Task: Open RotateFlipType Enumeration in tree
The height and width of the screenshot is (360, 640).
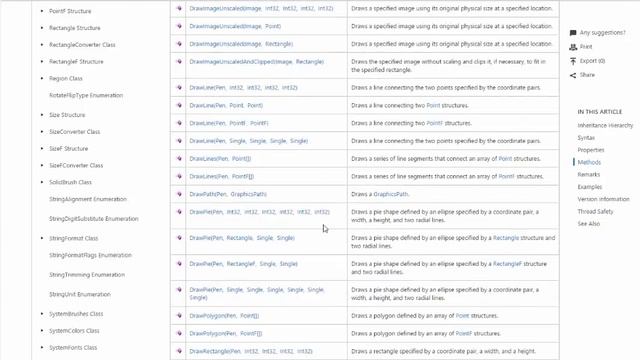Action: [x=86, y=95]
